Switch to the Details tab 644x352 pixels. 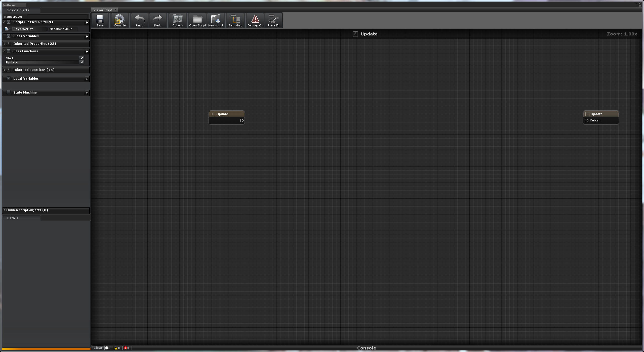12,218
